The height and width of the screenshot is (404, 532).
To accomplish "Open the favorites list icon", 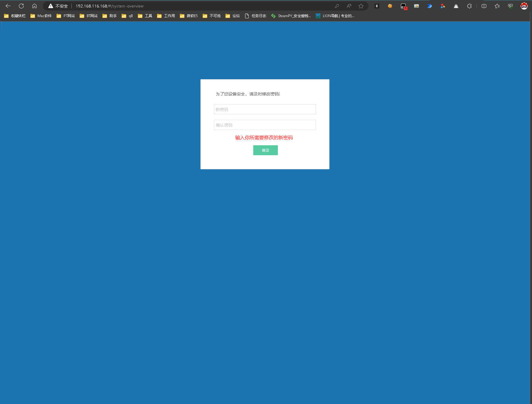I will [497, 6].
